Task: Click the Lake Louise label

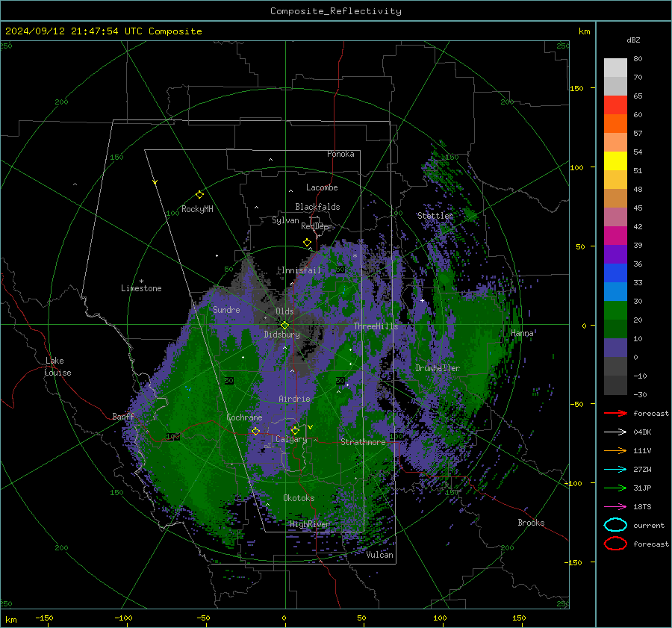Action: tap(58, 367)
